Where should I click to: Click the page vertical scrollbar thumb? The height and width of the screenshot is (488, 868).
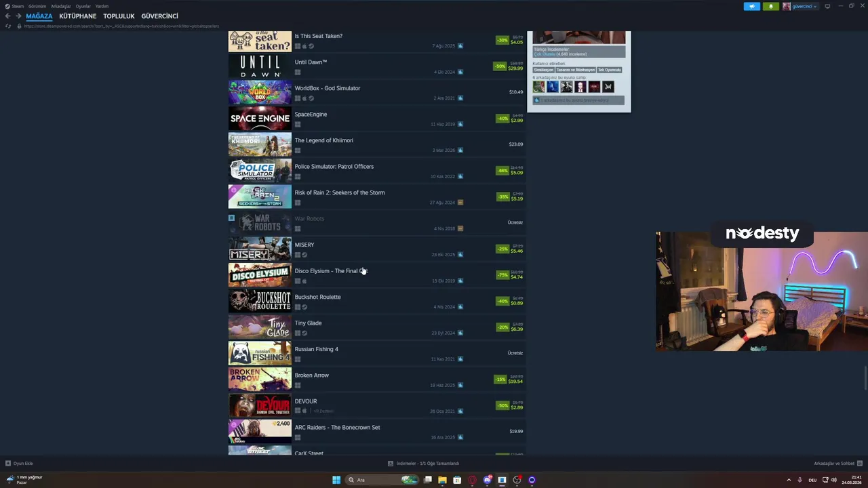pyautogui.click(x=865, y=377)
